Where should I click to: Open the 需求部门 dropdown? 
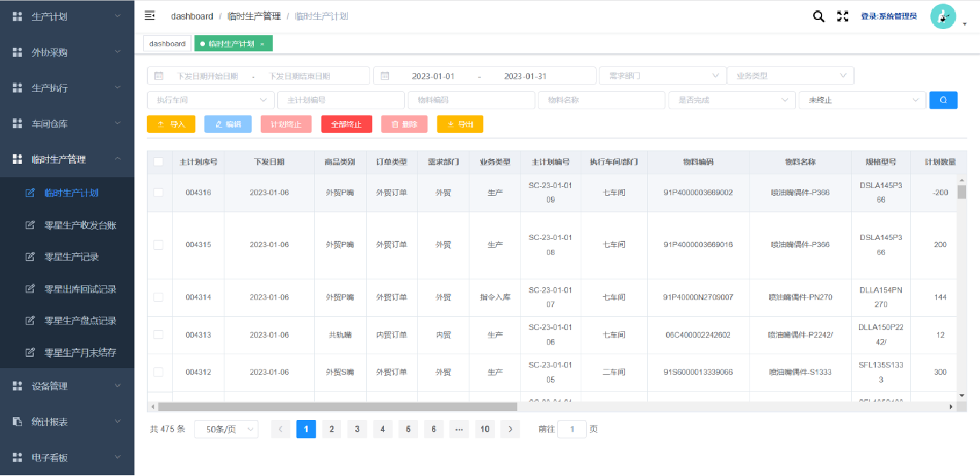[x=662, y=75]
